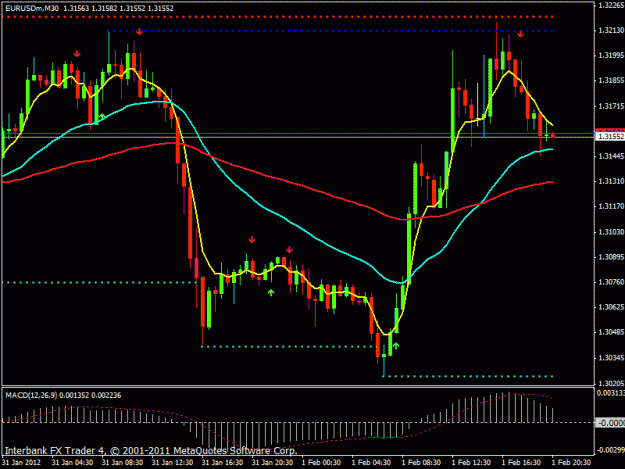Screen dimensions: 625x469
Task: Click price axis label 1.31855
Action: [611, 80]
